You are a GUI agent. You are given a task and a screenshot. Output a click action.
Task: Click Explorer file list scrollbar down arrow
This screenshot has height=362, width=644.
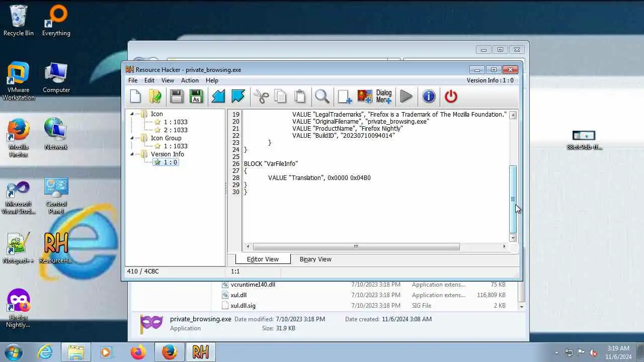coord(521,306)
